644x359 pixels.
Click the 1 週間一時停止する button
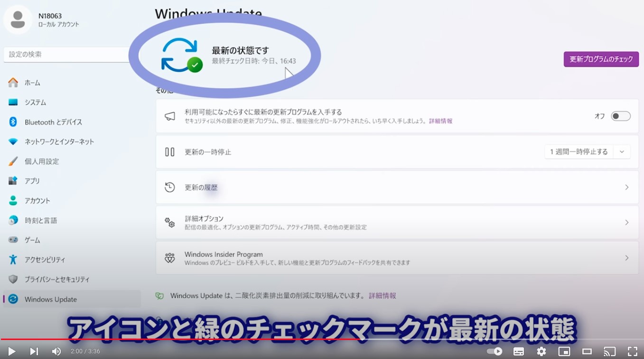tap(579, 152)
